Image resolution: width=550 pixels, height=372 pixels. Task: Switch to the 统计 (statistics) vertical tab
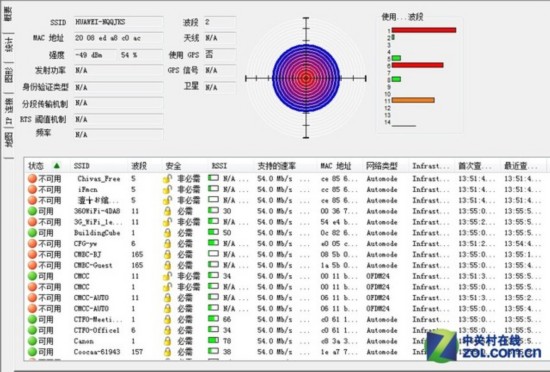[8, 45]
